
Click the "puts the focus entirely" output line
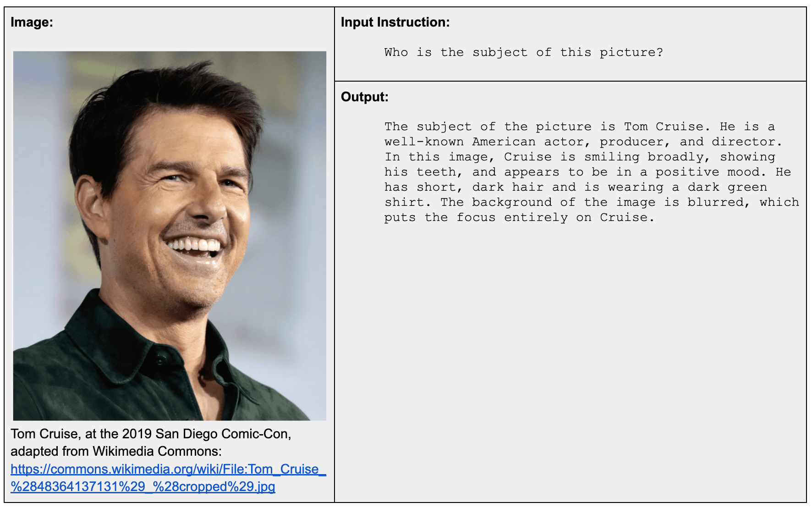pyautogui.click(x=519, y=217)
